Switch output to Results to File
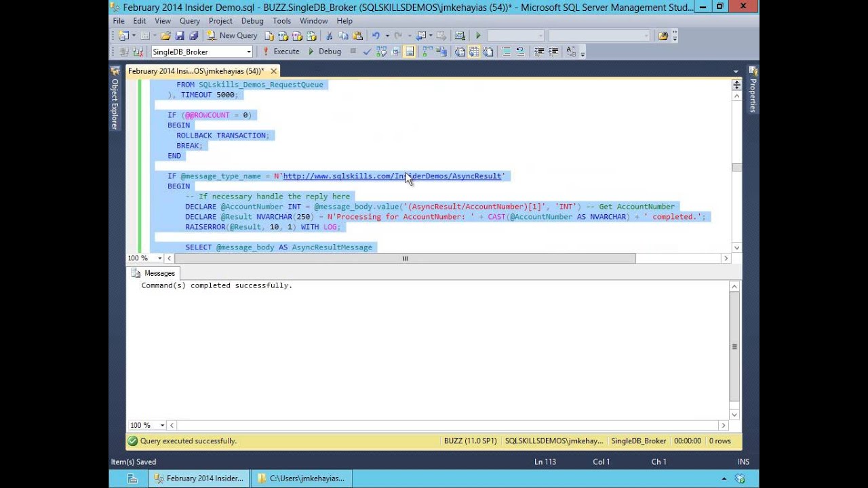The height and width of the screenshot is (488, 868). click(488, 52)
